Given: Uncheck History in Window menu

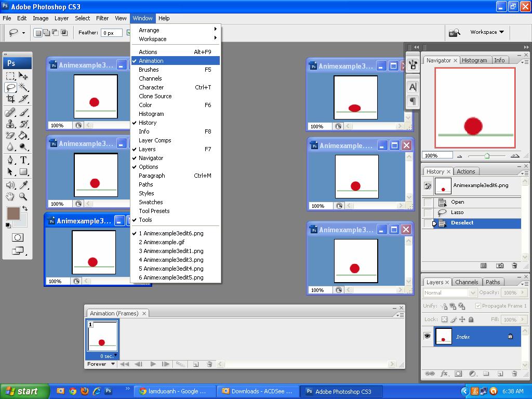Looking at the screenshot, I should tap(176, 123).
